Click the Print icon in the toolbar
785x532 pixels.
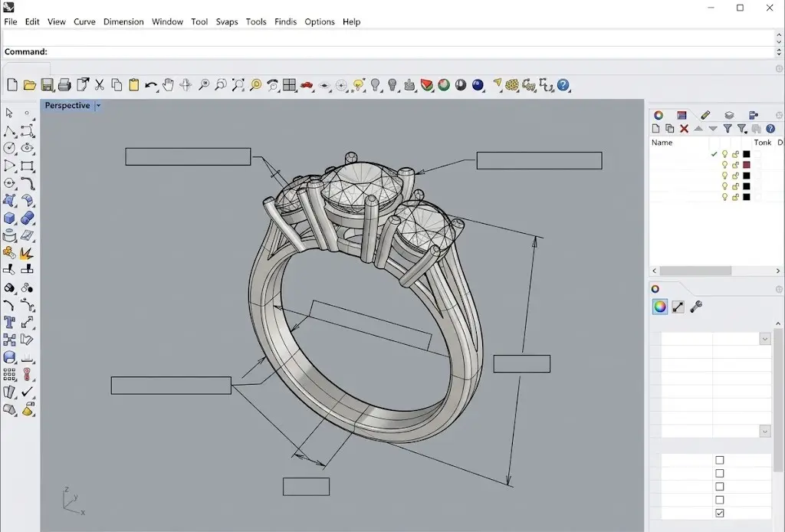(64, 85)
